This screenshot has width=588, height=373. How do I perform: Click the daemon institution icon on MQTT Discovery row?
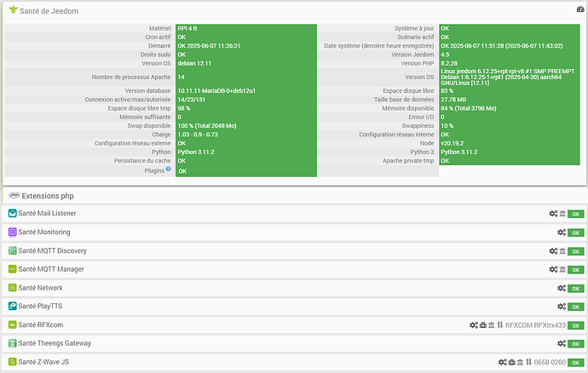562,251
